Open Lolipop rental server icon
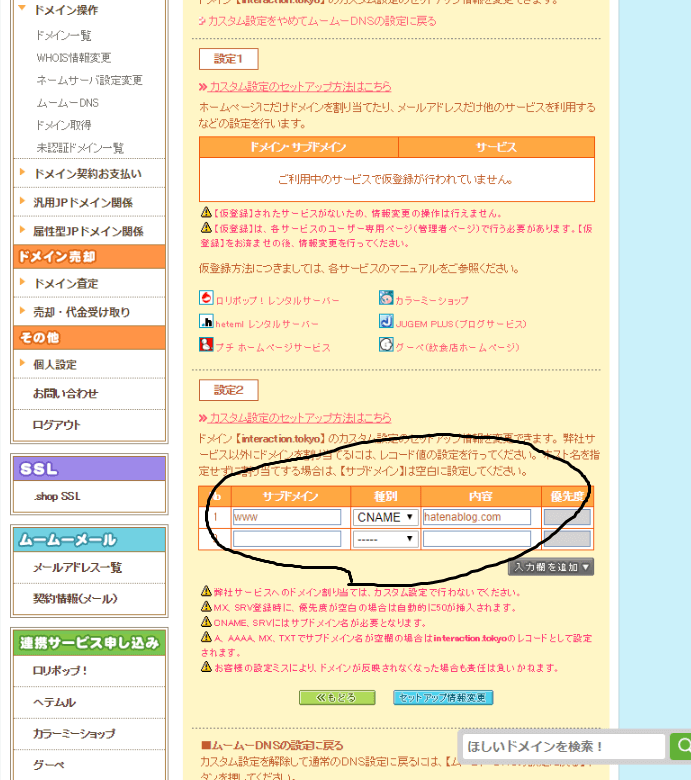The image size is (691, 780). pyautogui.click(x=206, y=298)
